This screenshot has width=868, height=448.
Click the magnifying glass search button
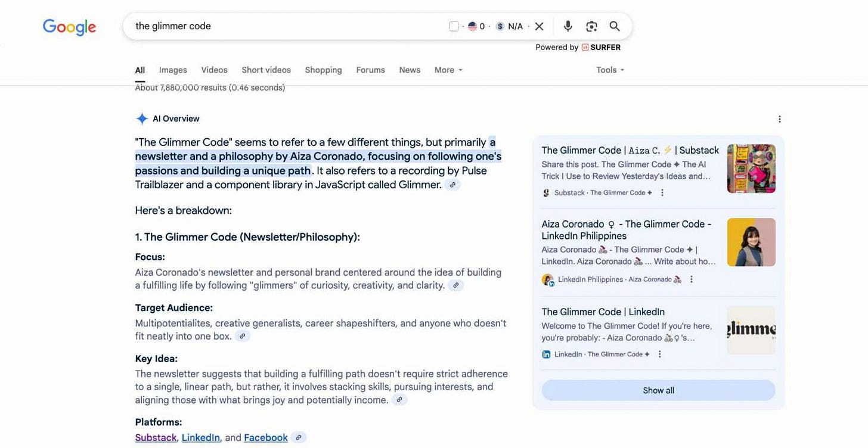coord(615,26)
